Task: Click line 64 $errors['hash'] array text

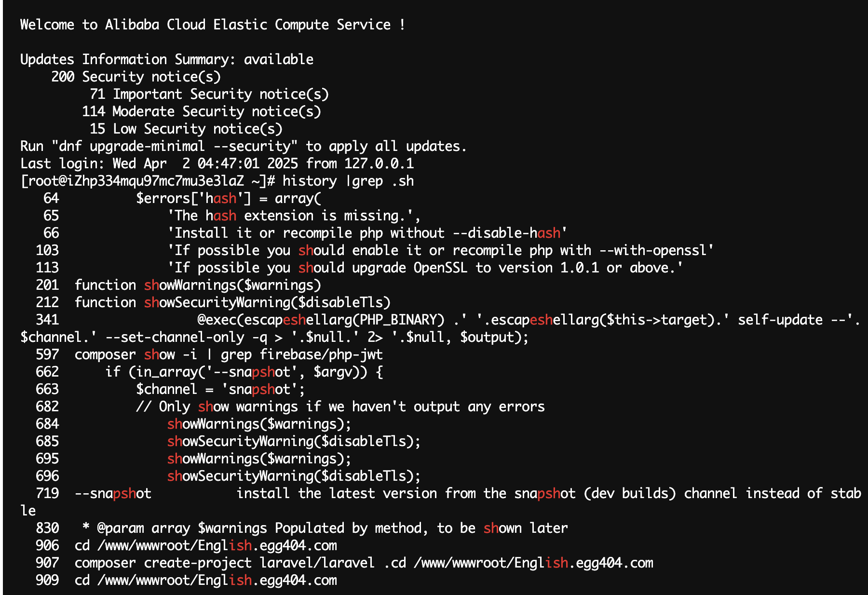Action: point(228,198)
